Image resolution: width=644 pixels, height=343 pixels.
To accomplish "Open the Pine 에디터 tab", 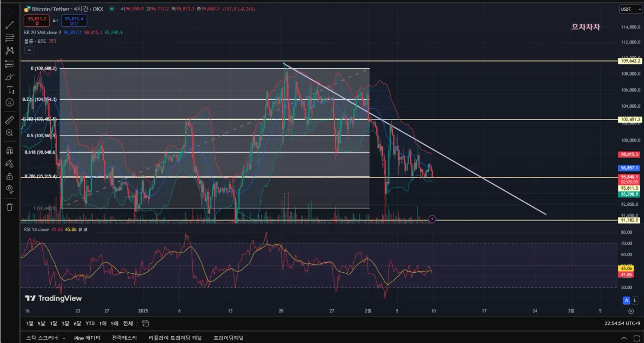I will [x=87, y=338].
